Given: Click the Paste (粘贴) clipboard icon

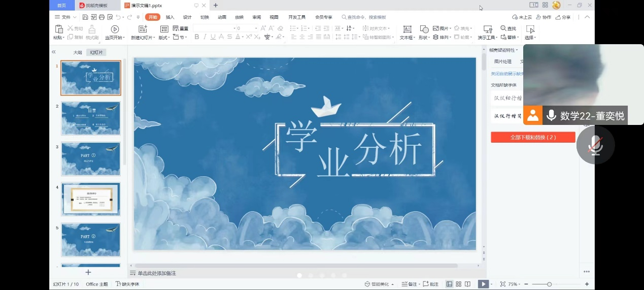Looking at the screenshot, I should [x=59, y=29].
